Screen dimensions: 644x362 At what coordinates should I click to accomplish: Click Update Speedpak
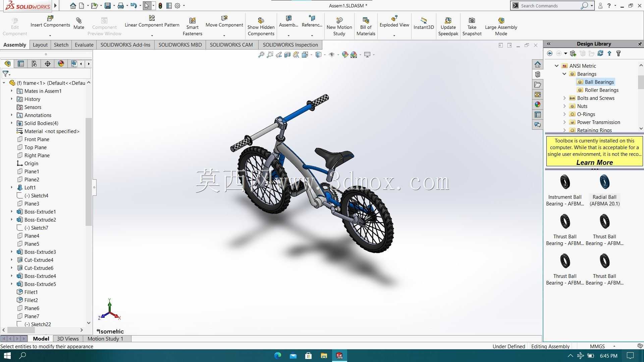(448, 20)
